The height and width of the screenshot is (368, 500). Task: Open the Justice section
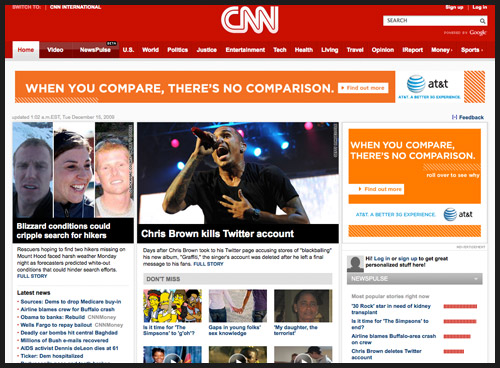coord(207,50)
